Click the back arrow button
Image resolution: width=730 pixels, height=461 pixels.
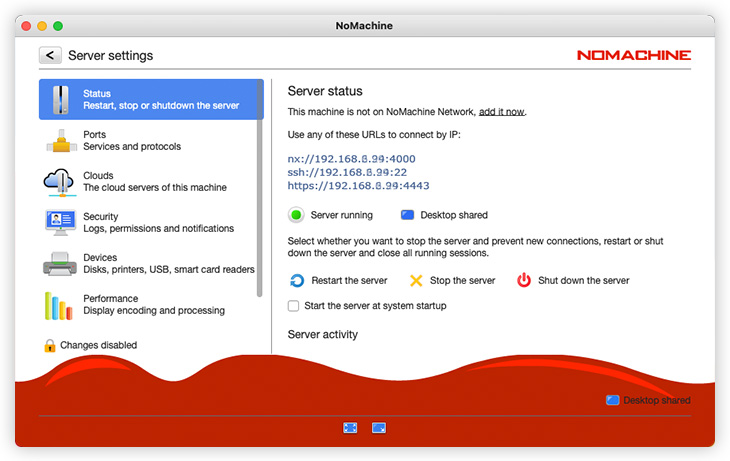[50, 55]
